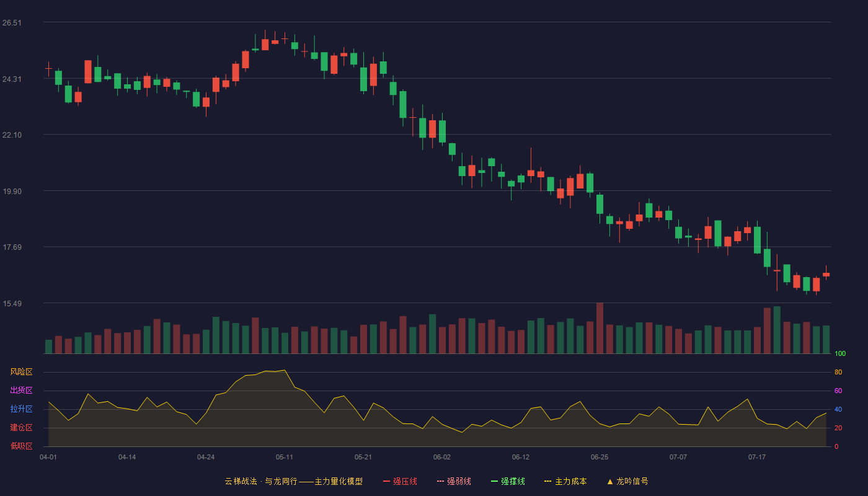Toggle the 强弱线 legend entry

click(x=454, y=481)
